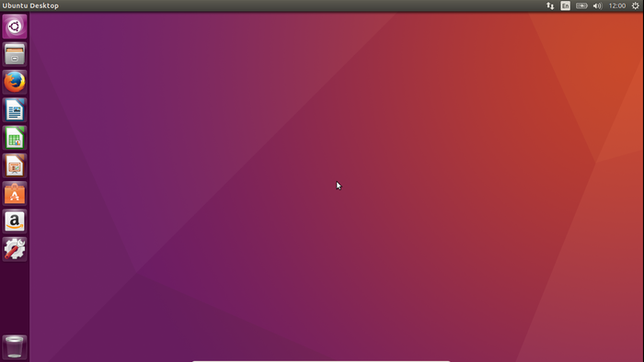Viewport: 644px width, 362px height.
Task: Open the session gear menu
Action: click(x=635, y=6)
